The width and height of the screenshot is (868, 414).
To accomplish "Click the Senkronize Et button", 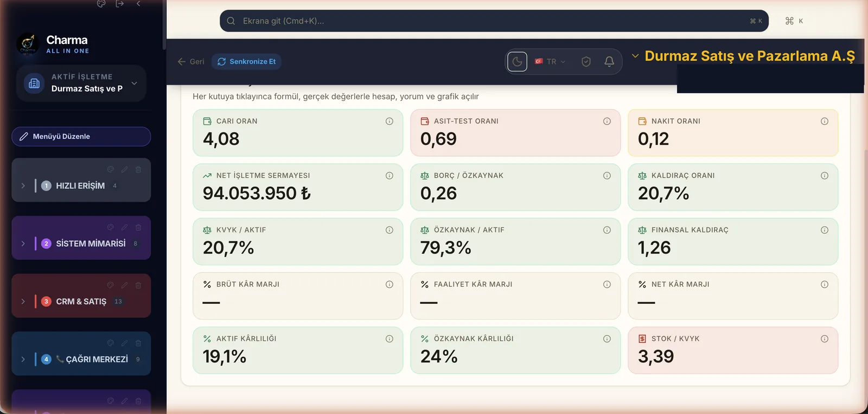I will click(x=247, y=62).
